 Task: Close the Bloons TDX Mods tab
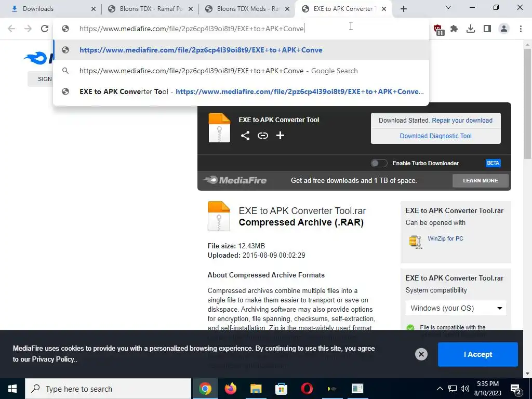(287, 9)
